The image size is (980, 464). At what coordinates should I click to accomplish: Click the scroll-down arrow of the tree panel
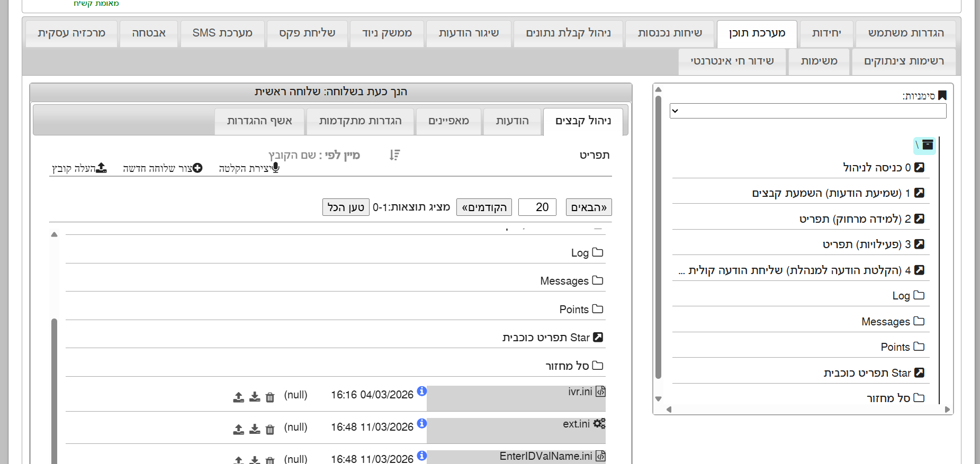(x=659, y=399)
